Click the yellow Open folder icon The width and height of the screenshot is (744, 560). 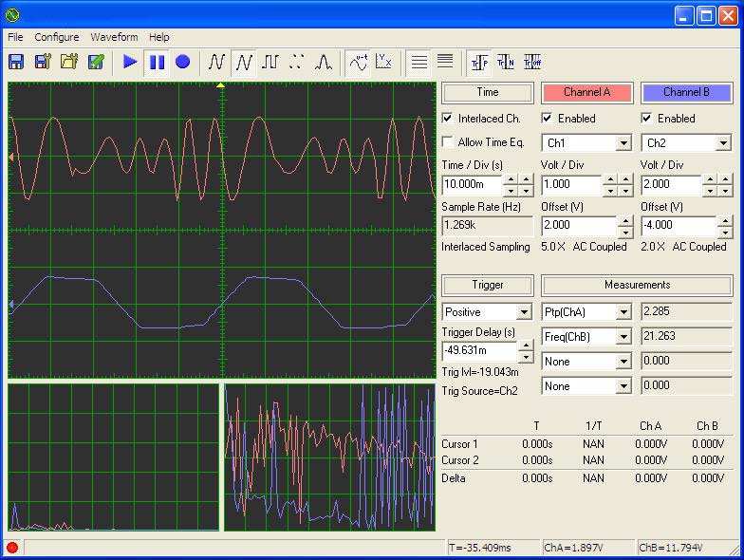[x=69, y=62]
